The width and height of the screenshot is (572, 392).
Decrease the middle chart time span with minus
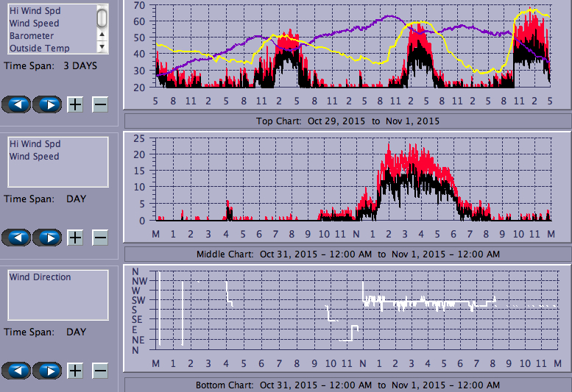(x=100, y=238)
